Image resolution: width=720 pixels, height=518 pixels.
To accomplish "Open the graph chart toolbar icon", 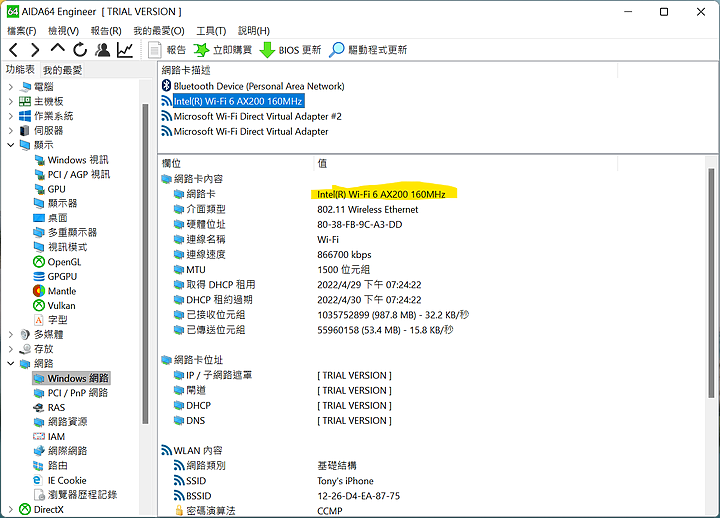I will [124, 50].
